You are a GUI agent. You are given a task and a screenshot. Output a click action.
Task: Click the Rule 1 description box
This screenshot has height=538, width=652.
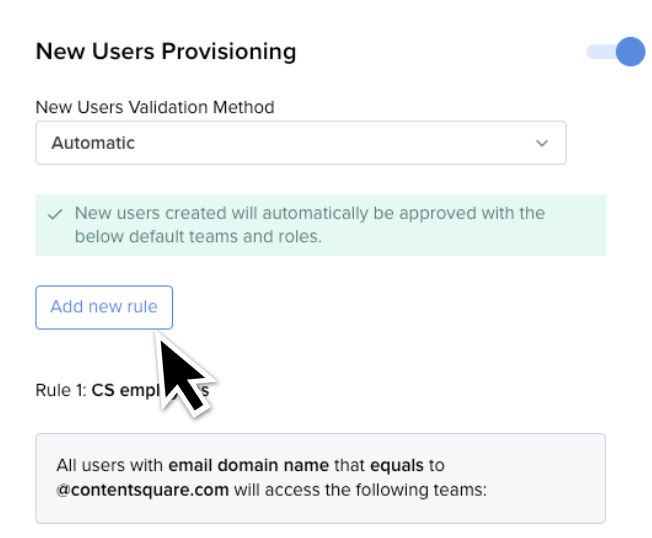(x=321, y=478)
